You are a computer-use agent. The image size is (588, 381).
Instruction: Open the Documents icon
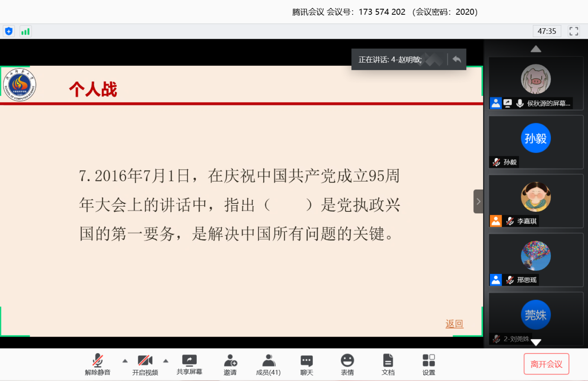388,365
